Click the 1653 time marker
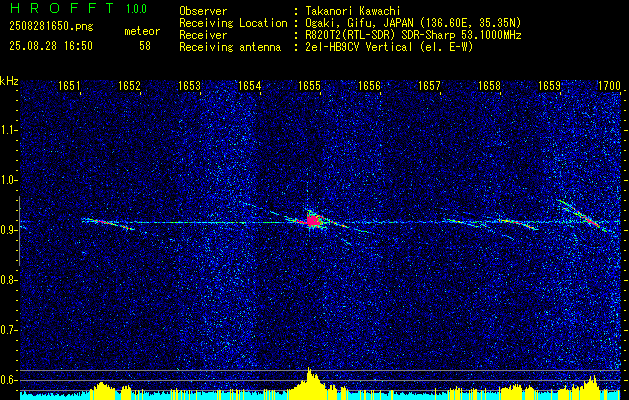The image size is (629, 400). pyautogui.click(x=189, y=86)
